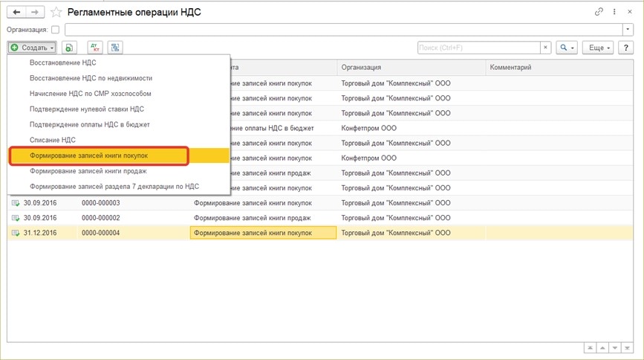Viewport: 644px width, 360px height.
Task: Click the copy document icon
Action: click(69, 48)
